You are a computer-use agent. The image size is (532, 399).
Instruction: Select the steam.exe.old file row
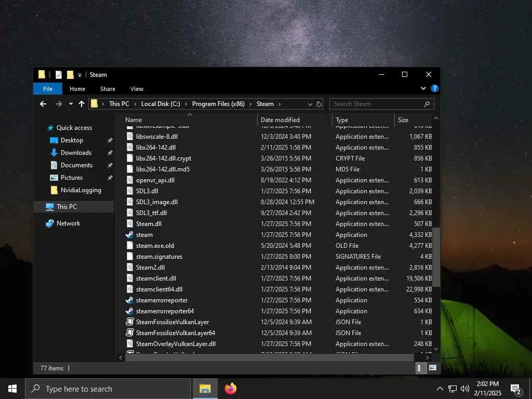click(279, 246)
